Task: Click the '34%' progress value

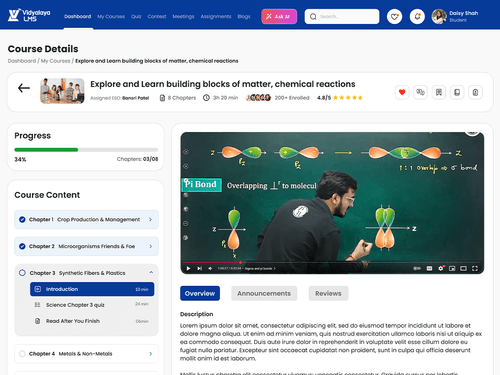Action: (20, 159)
